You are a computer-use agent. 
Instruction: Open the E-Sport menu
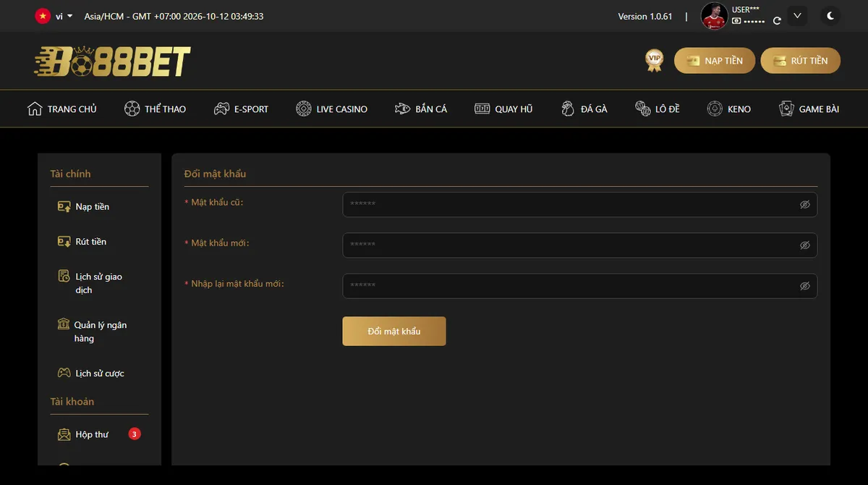coord(241,109)
